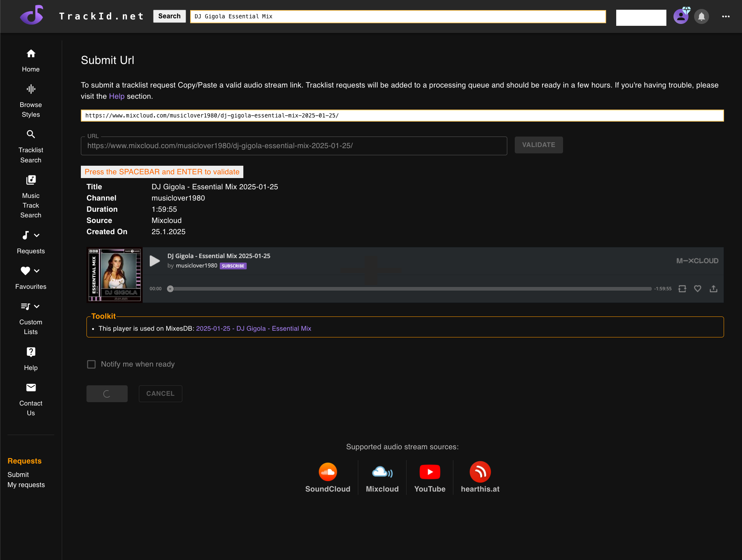Screen dimensions: 742x560
Task: Click the Title value DJ Gigola - Essential Mix
Action: coord(215,187)
